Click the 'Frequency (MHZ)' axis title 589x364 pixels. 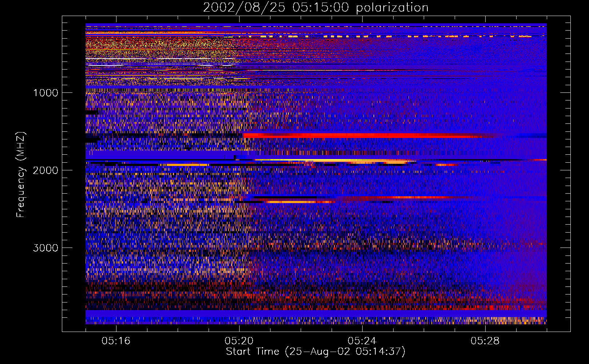click(21, 175)
